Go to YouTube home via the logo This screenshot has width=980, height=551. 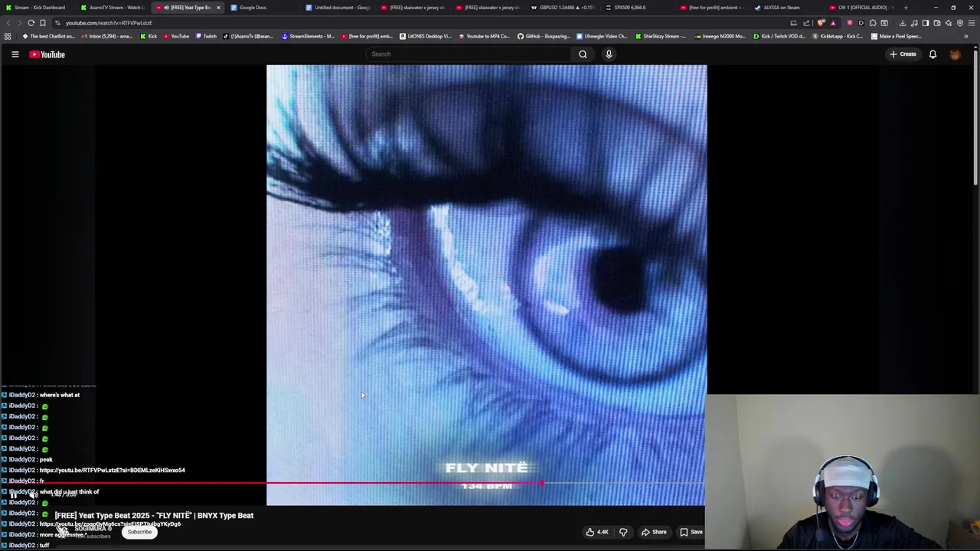(47, 54)
